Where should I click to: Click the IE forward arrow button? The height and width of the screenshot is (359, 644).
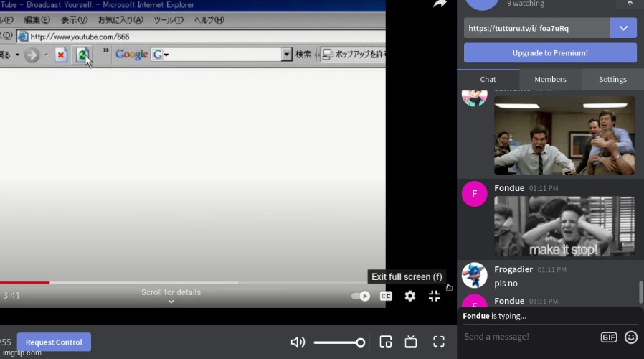pyautogui.click(x=32, y=55)
